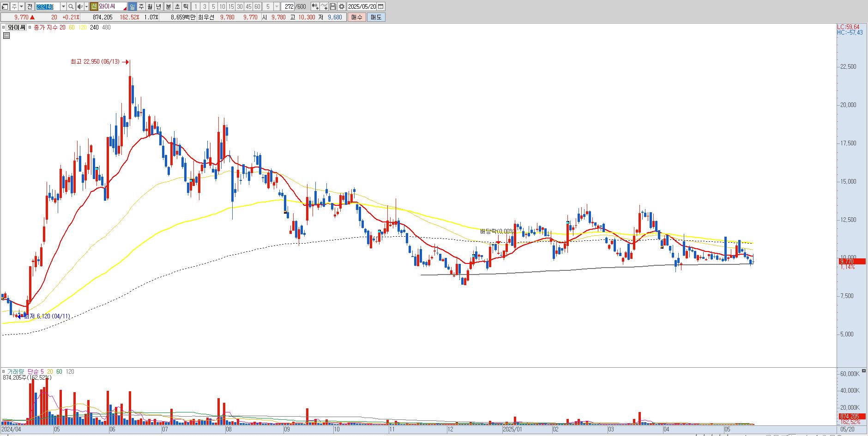Click the data table grid icon
The height and width of the screenshot is (436, 868).
pos(6,35)
